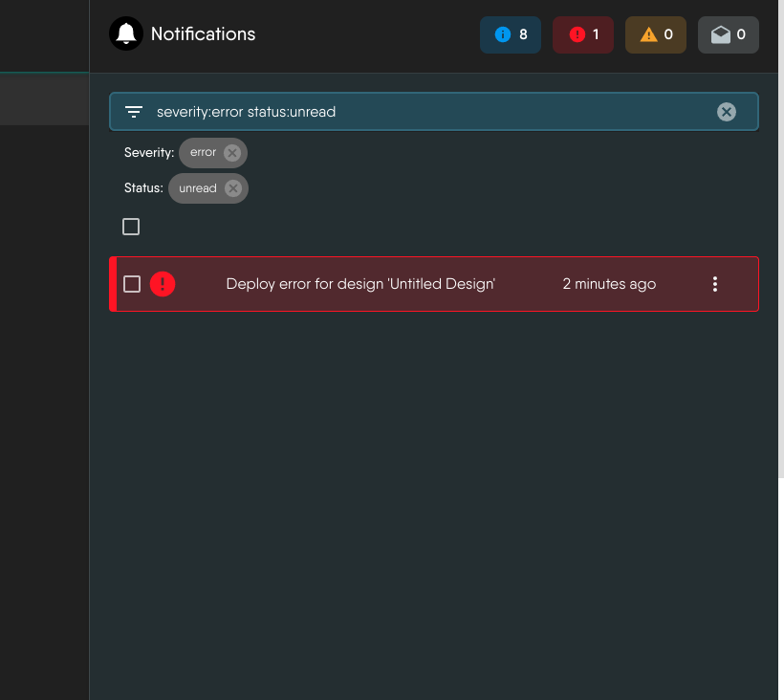Viewport: 784px width, 700px height.
Task: Filter by warning notifications badge showing 0
Action: tap(656, 34)
